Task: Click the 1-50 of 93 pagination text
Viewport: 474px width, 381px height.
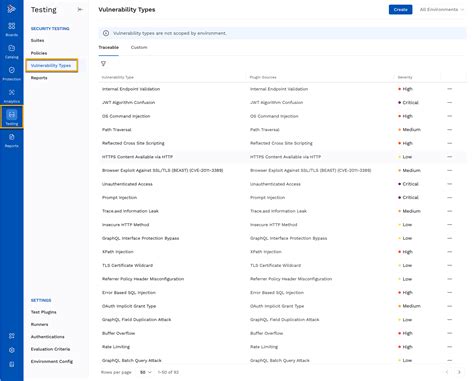Action: 168,372
